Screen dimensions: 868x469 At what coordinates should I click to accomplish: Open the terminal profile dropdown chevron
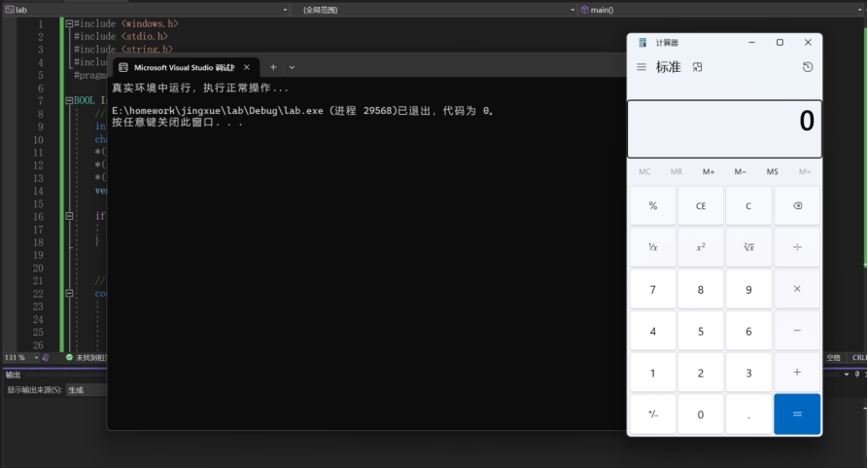pyautogui.click(x=292, y=67)
